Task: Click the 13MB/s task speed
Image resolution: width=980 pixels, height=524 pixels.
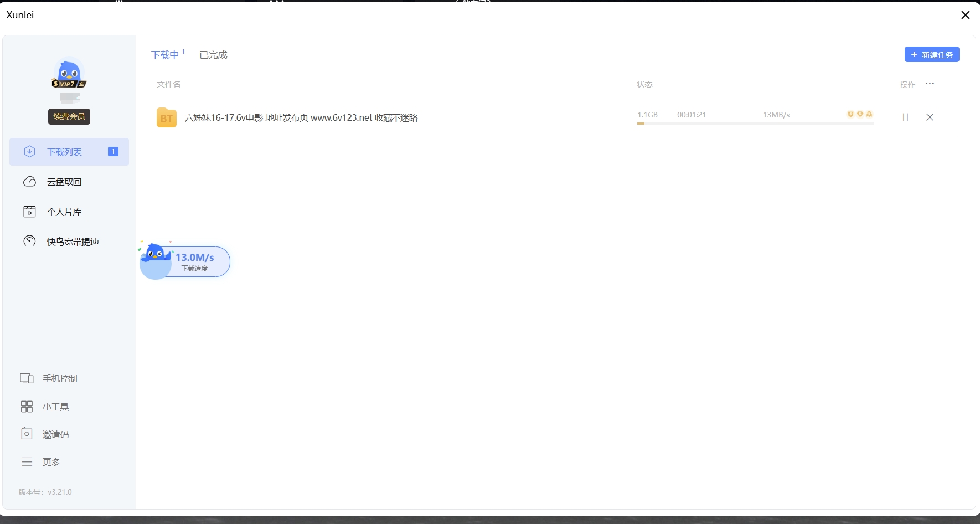Action: (x=776, y=115)
